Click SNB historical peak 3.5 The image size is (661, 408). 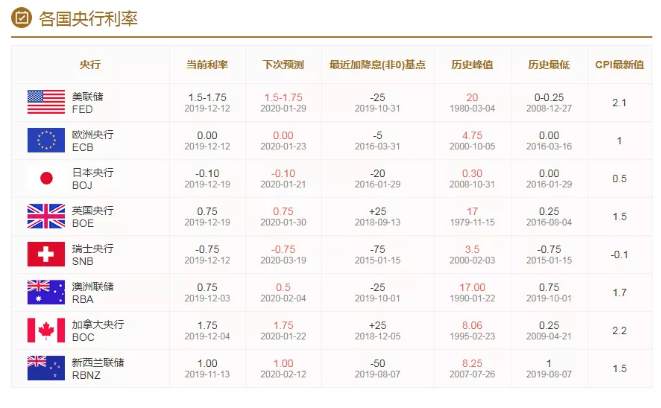click(472, 249)
